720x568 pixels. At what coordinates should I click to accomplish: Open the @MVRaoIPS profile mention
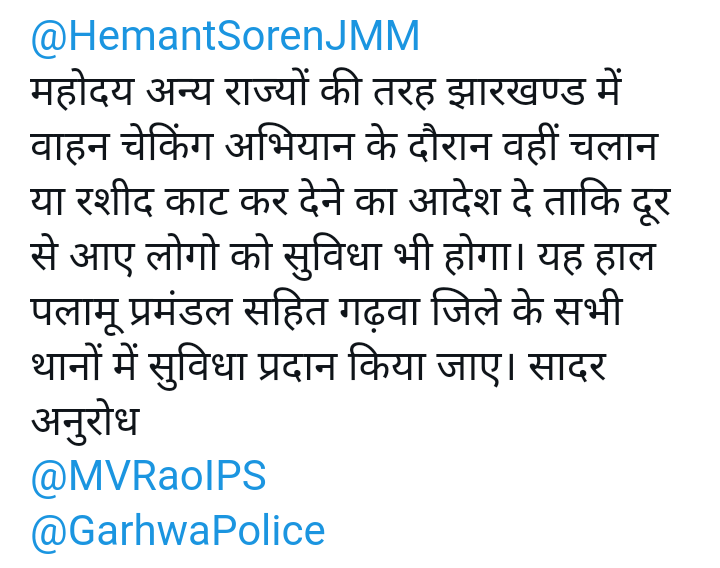(149, 476)
